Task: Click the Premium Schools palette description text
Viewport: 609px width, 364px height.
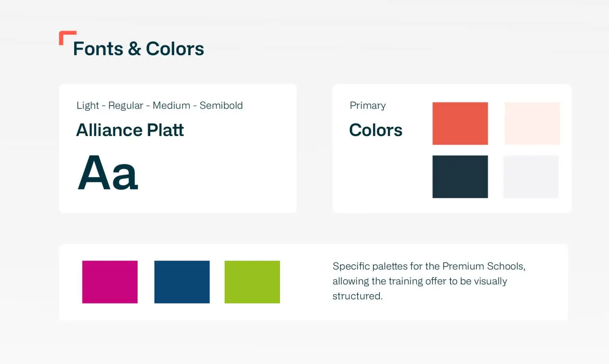Action: tap(429, 281)
